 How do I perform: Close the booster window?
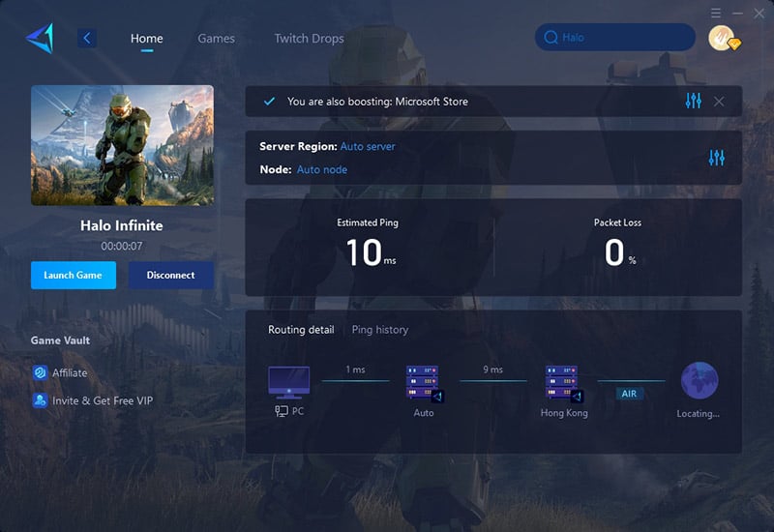759,14
